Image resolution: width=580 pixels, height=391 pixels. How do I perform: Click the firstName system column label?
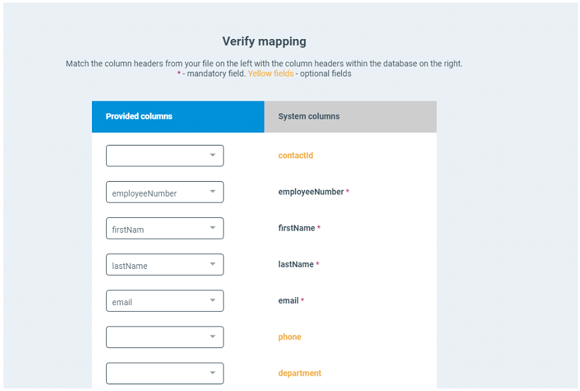tap(299, 228)
